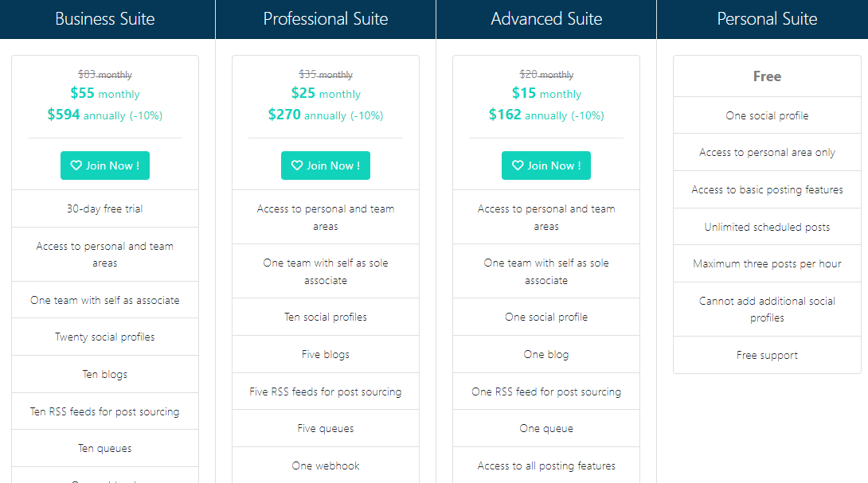Click the Free heading in Personal Suite
Screen dimensions: 868x483
pos(767,76)
